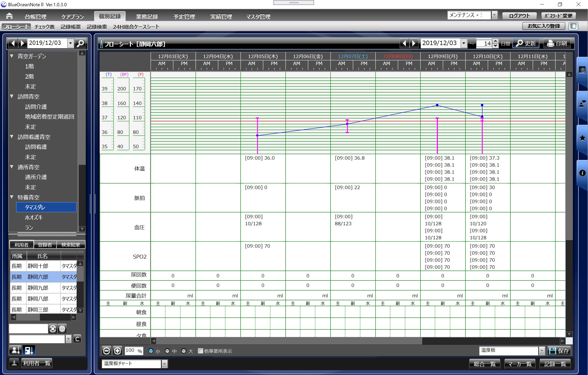Click the zoom out minus icon
Viewport: 588px width, 375px height.
[x=106, y=351]
